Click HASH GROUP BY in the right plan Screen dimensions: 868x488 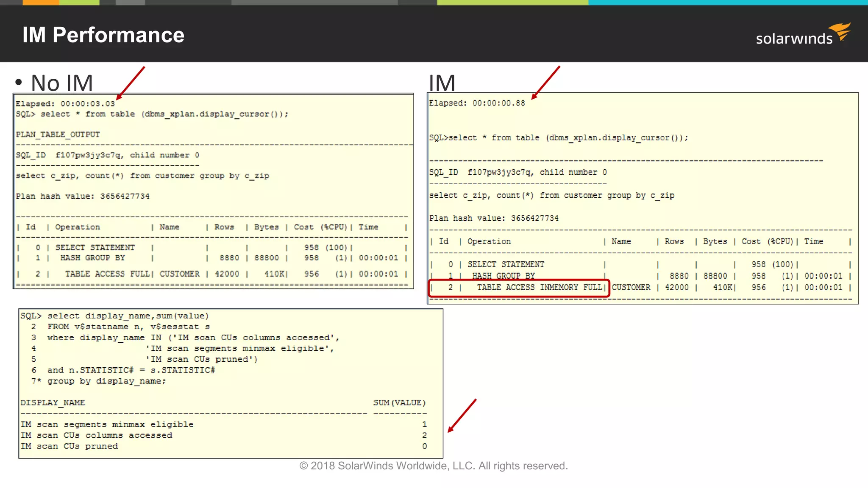click(x=504, y=276)
